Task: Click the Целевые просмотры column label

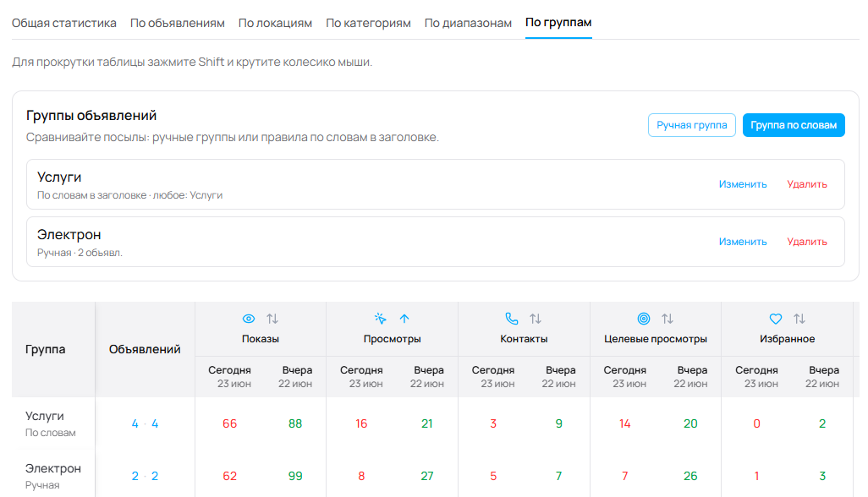Action: (656, 339)
